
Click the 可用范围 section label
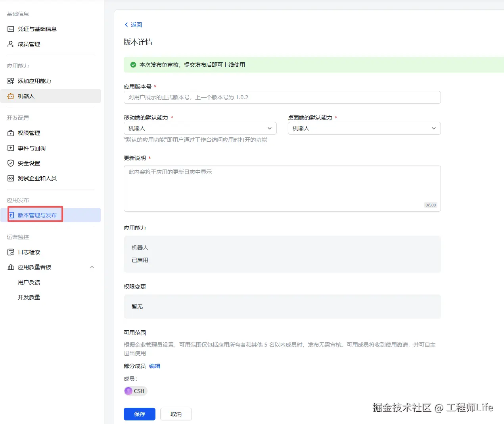coord(135,333)
